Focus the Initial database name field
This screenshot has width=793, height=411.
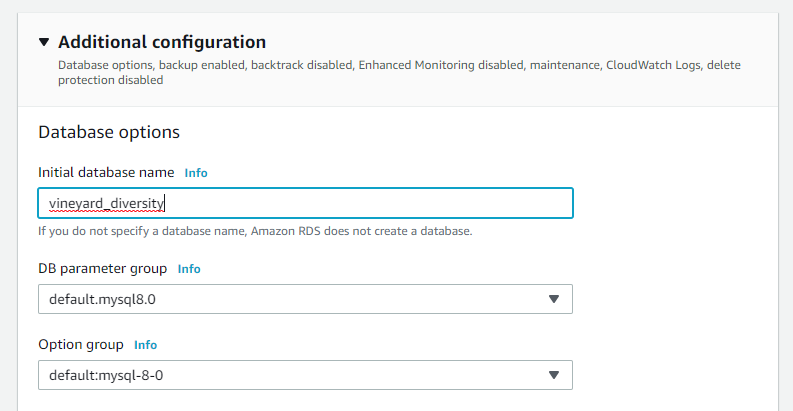coord(305,203)
